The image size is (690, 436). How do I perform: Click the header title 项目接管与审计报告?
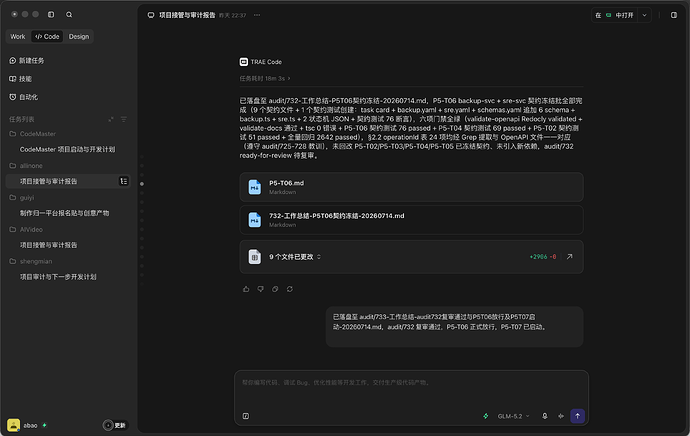[x=187, y=15]
